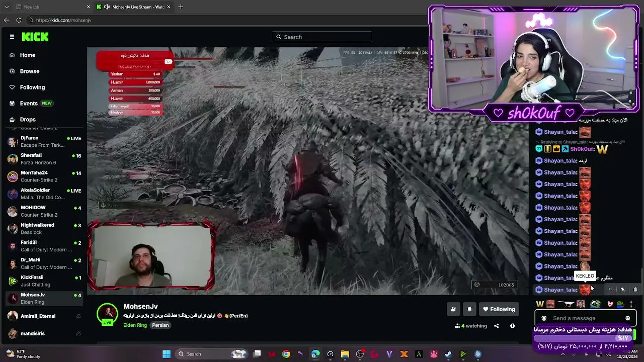
Task: Click the Elden Ring category link
Action: (x=135, y=325)
